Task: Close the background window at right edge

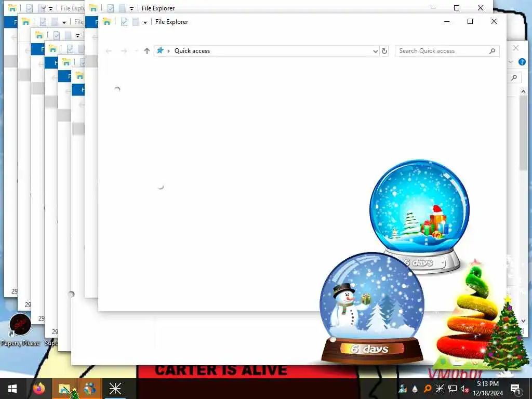Action: tap(516, 48)
